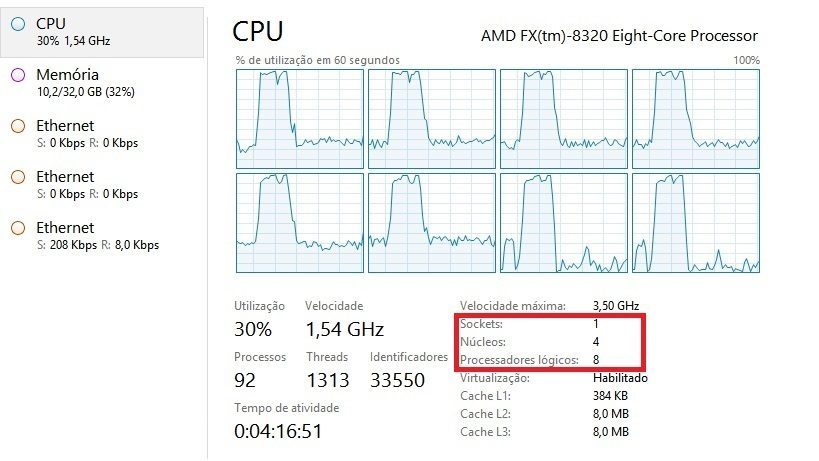Click the Núcleos value 4
Image resolution: width=819 pixels, height=461 pixels.
click(596, 342)
